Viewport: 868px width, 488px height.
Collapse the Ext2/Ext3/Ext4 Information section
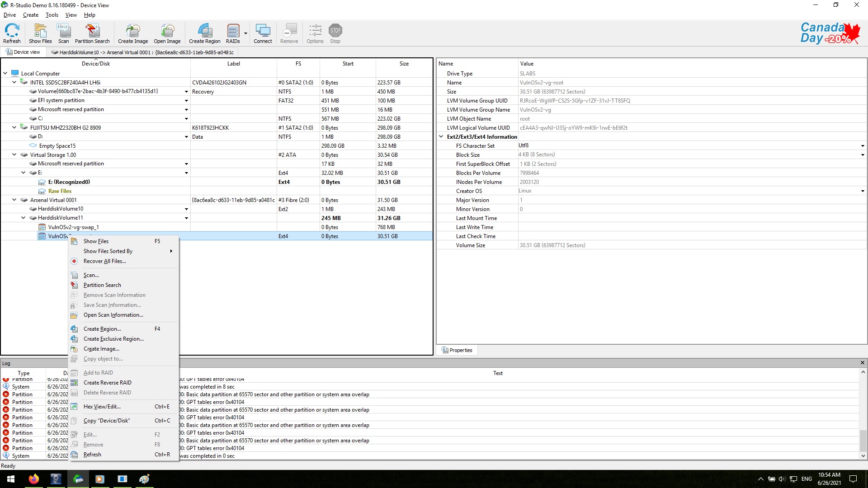[441, 136]
